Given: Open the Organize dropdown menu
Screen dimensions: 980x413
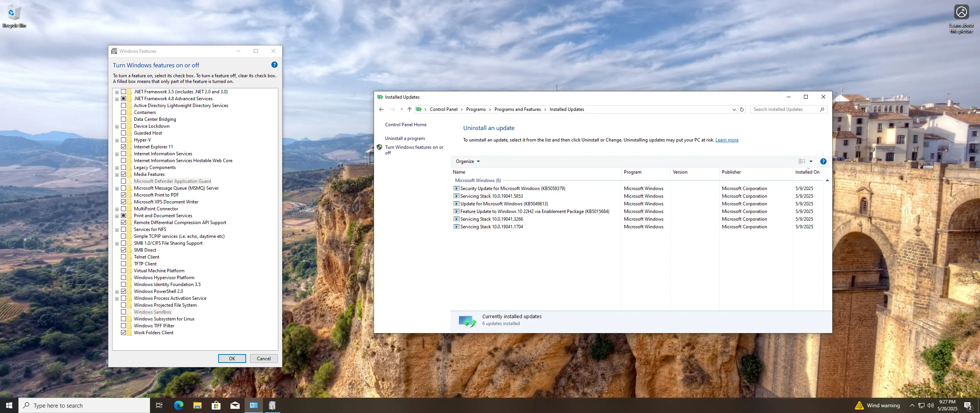Looking at the screenshot, I should [467, 161].
